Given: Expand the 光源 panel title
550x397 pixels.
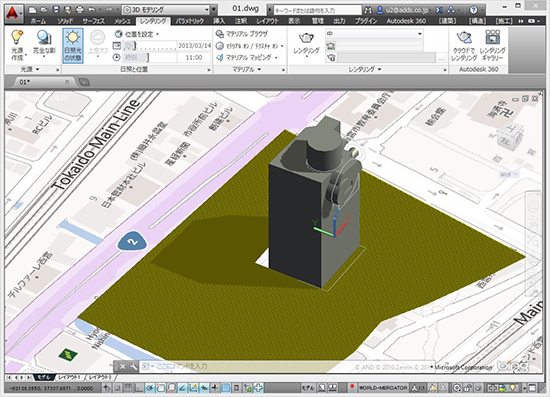Looking at the screenshot, I should [x=31, y=69].
